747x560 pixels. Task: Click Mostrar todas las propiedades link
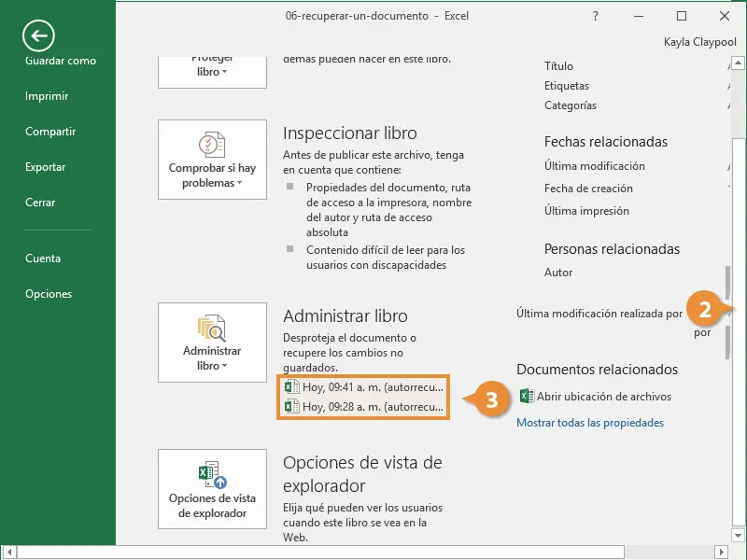pos(590,423)
